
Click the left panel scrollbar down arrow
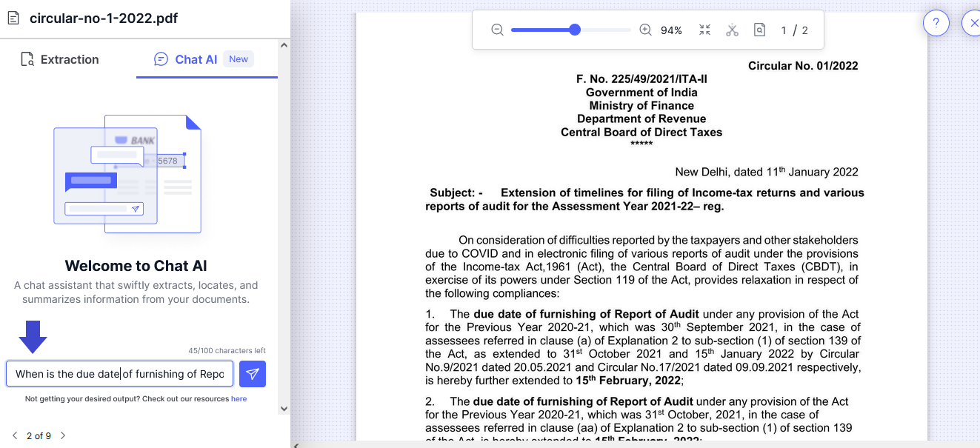[284, 408]
